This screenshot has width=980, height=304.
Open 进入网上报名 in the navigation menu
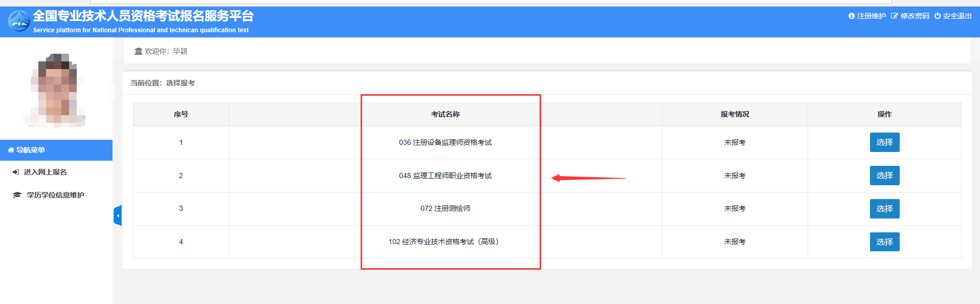pos(45,172)
